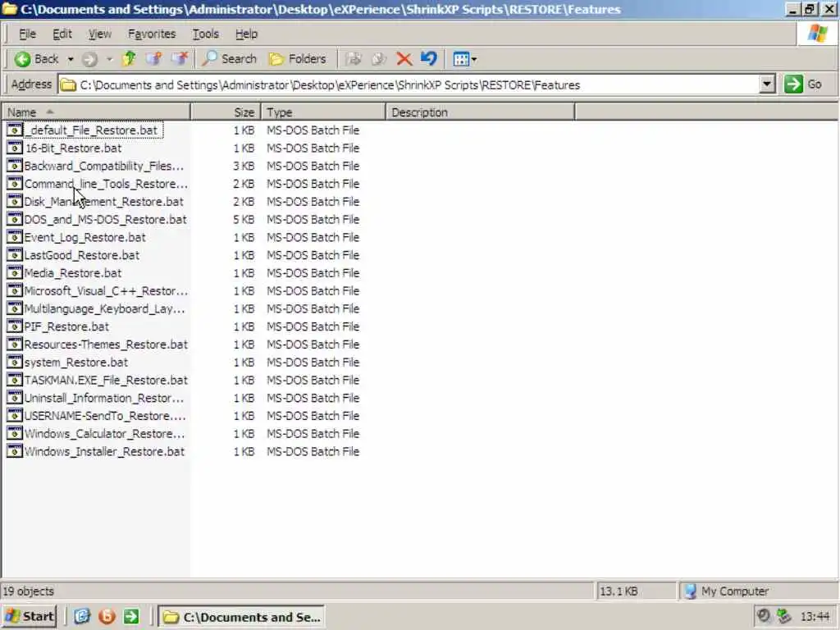840x630 pixels.
Task: Open the Forward history dropdown arrow
Action: 109,59
